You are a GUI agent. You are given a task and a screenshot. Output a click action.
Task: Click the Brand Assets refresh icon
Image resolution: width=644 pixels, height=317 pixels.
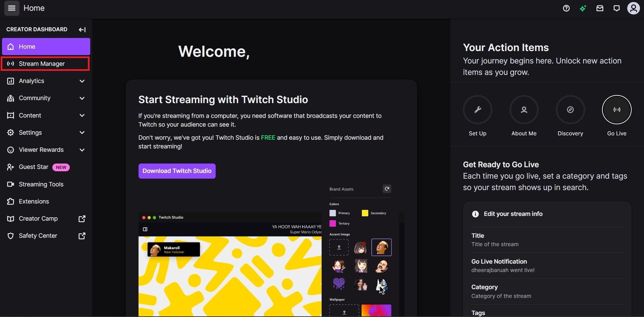387,189
